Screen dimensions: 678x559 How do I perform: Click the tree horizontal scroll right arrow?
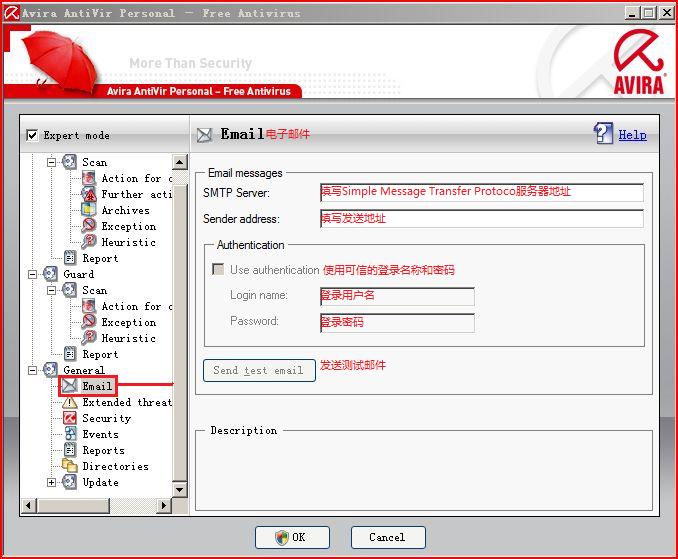163,505
